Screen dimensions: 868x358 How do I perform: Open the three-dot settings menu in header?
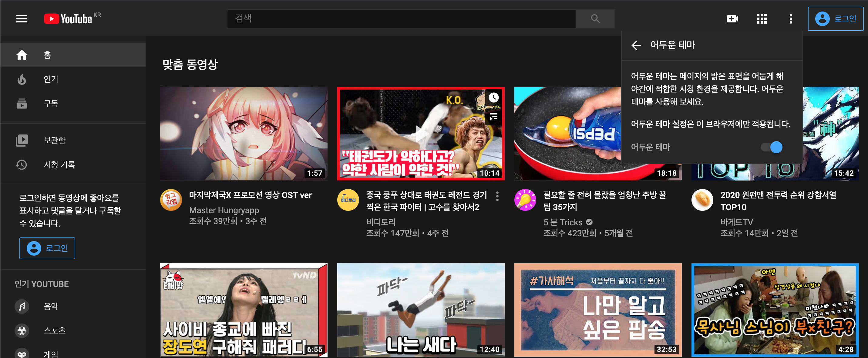pos(790,19)
